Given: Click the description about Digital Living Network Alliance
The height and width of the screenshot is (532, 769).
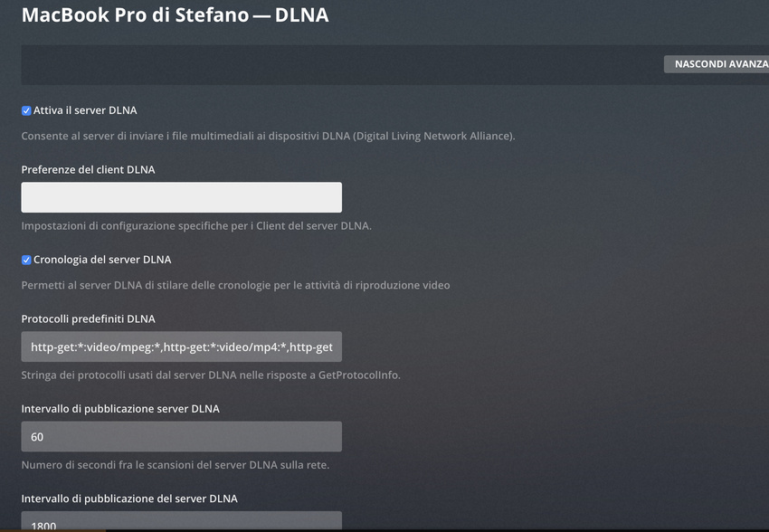Looking at the screenshot, I should 268,136.
